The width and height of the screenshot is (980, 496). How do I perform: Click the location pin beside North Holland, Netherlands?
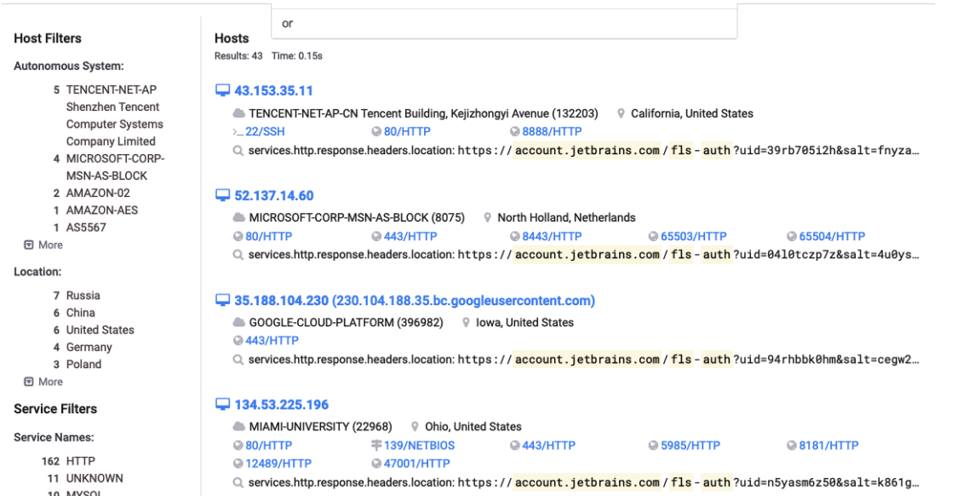click(x=488, y=218)
